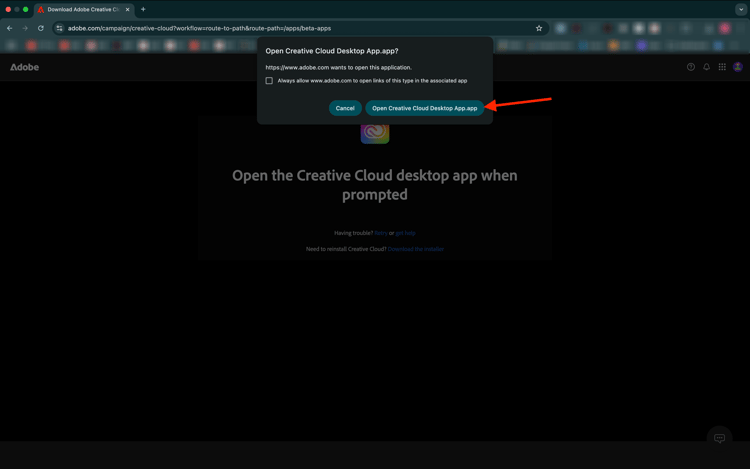Click the Chrome profile avatar in toolbar
Screen dimensions: 750x469
pos(725,28)
